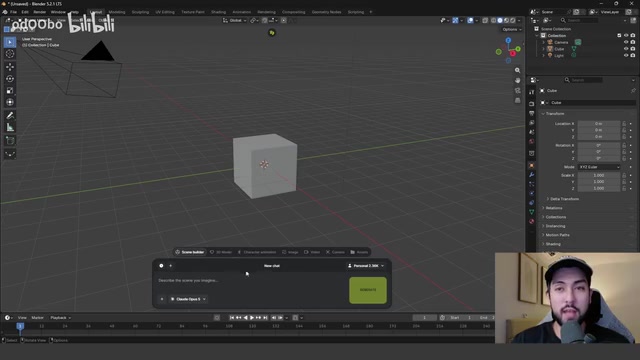The image size is (640, 360).
Task: Switch perspective/orthographic grid icon
Action: pos(518,100)
